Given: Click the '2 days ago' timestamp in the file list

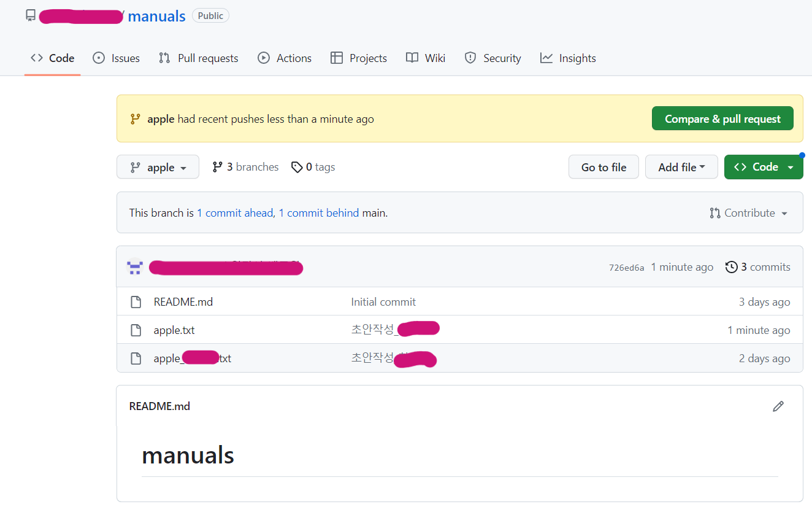Looking at the screenshot, I should [764, 358].
